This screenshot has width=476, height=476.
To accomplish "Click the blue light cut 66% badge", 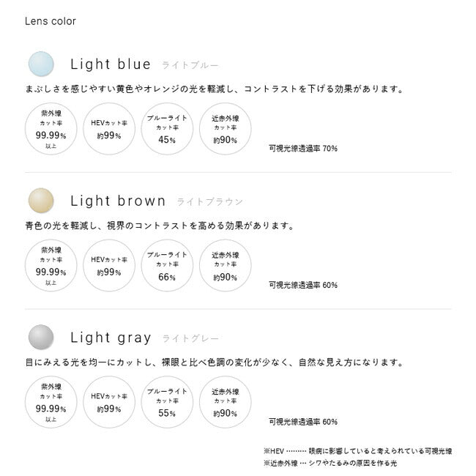I will 167,265.
